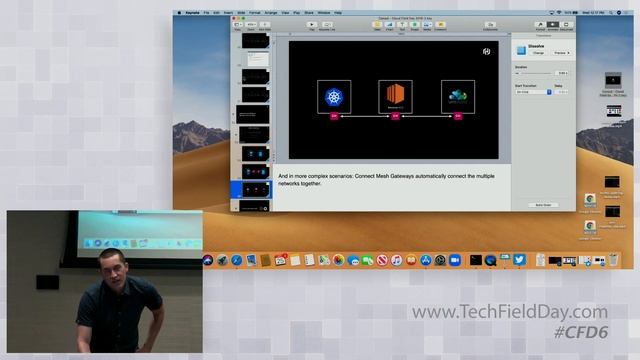Open the Zoom percentage dropdown
This screenshot has height=360, width=640.
click(251, 24)
